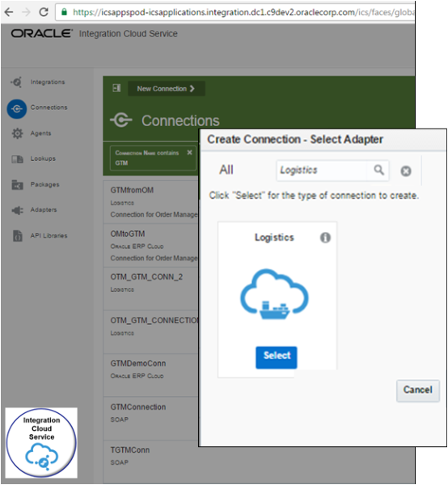Clear the adapter search with the X icon
This screenshot has height=485, width=448.
(406, 171)
